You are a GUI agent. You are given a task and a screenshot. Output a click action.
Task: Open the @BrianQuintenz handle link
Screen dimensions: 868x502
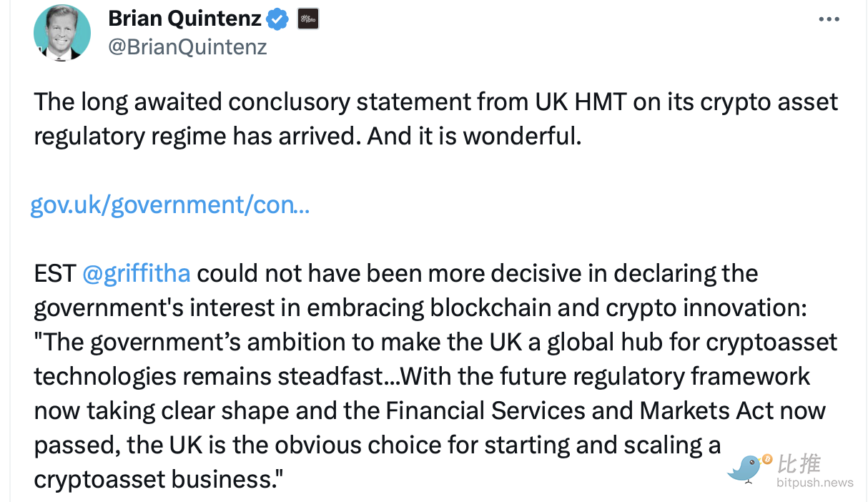pyautogui.click(x=187, y=47)
